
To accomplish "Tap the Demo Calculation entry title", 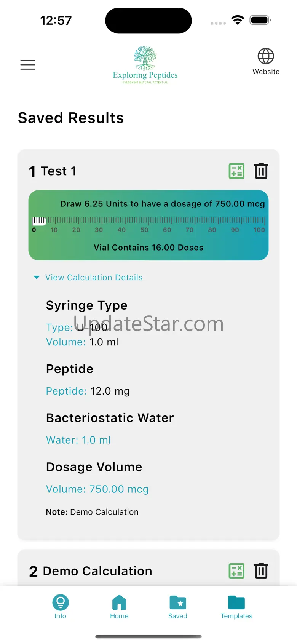I will 97,571.
